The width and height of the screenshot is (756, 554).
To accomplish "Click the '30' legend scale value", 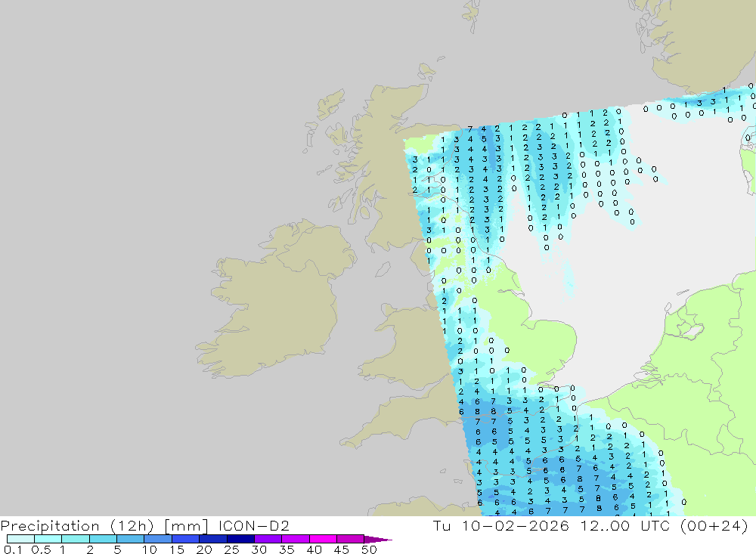I will pos(259,549).
